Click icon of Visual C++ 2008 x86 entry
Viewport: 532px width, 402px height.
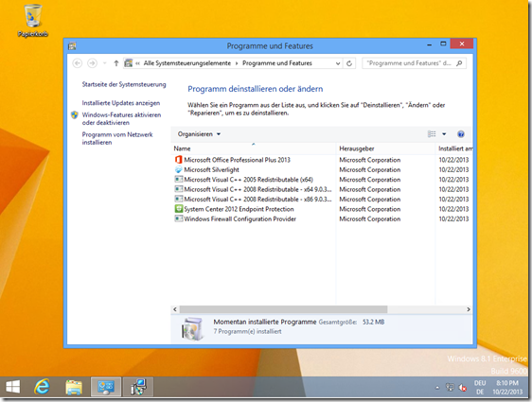pos(179,199)
